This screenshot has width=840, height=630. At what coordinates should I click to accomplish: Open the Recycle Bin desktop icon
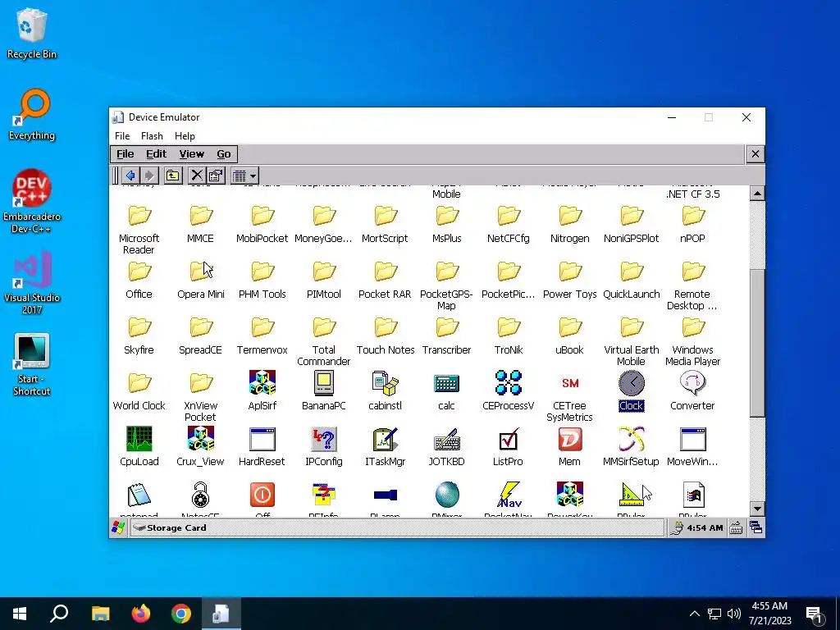pos(32,33)
